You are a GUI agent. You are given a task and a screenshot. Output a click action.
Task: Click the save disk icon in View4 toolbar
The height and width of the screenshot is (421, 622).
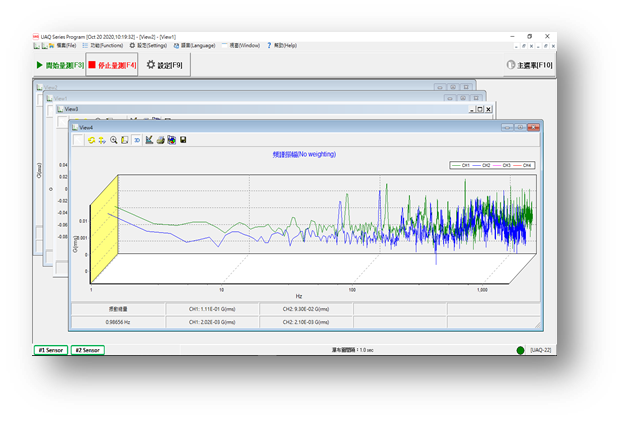(183, 140)
